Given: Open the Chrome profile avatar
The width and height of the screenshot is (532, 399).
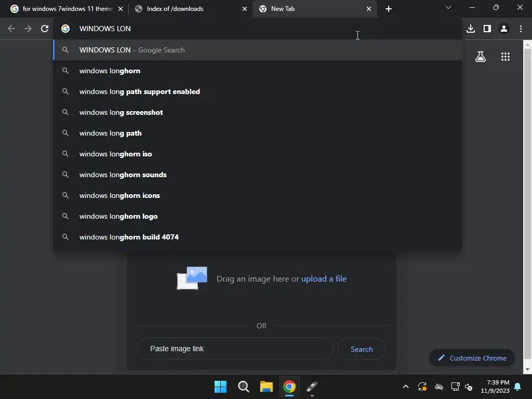Looking at the screenshot, I should click(504, 29).
